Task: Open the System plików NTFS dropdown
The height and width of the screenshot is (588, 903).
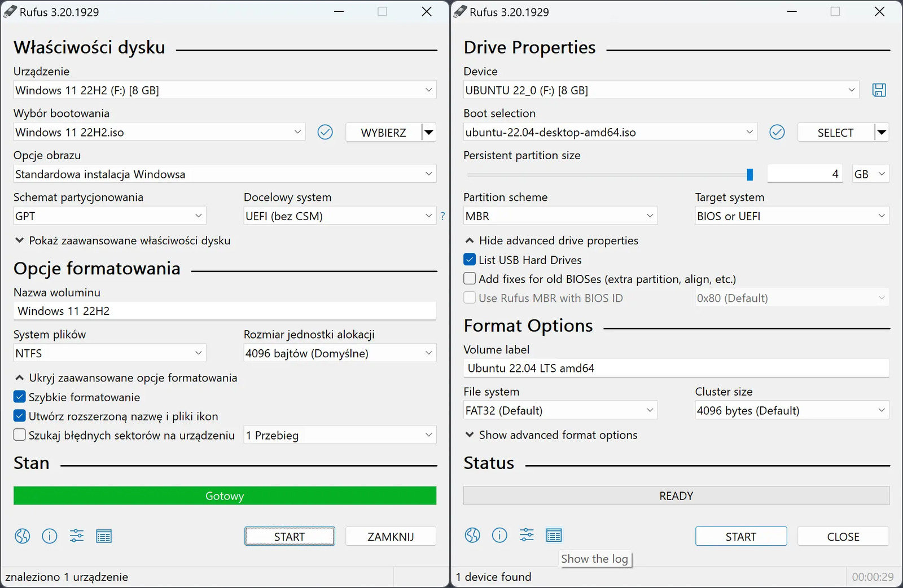Action: pos(109,353)
